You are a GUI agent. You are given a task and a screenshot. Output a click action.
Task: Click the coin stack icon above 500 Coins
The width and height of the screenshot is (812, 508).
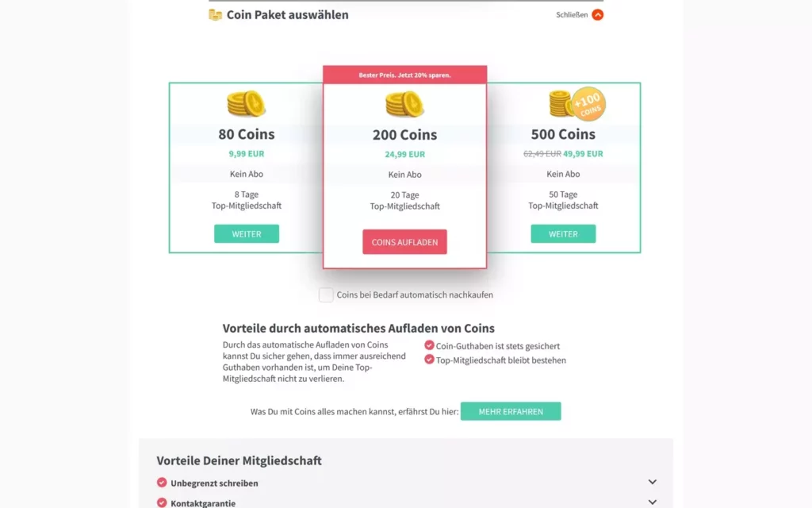coord(561,103)
